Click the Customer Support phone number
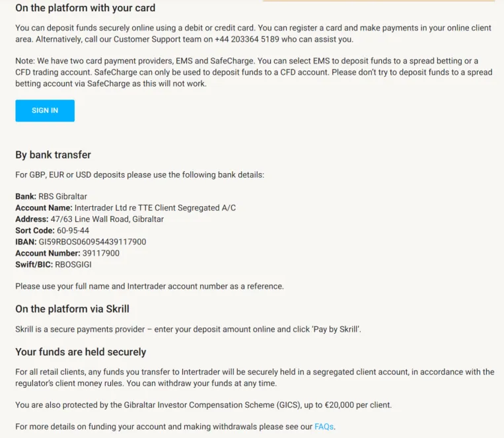The width and height of the screenshot is (504, 438). 247,39
